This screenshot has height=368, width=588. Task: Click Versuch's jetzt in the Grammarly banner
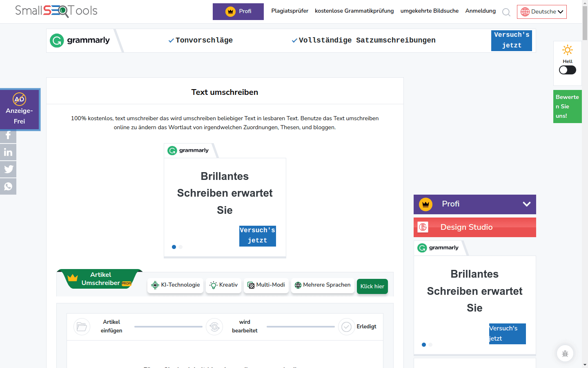pyautogui.click(x=511, y=40)
